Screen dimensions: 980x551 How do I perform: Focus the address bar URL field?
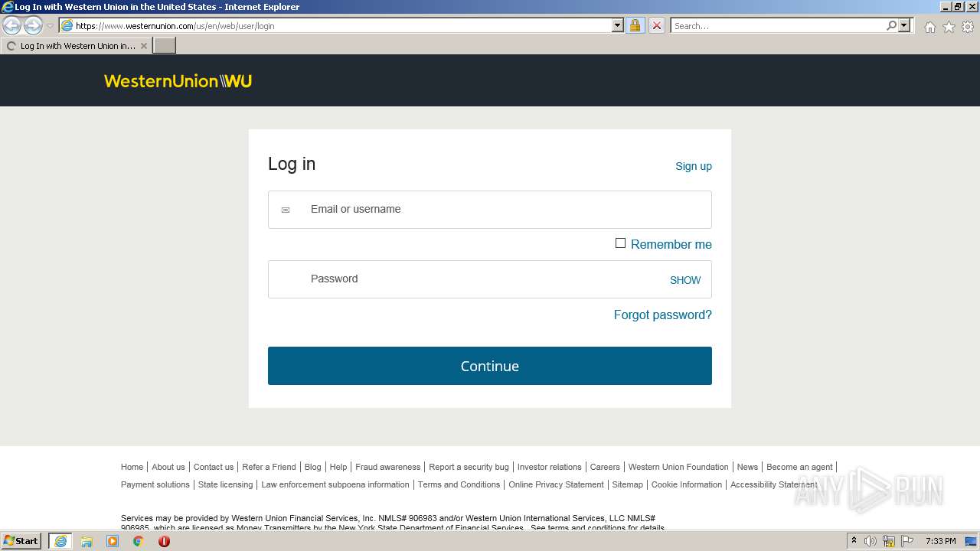pyautogui.click(x=343, y=25)
